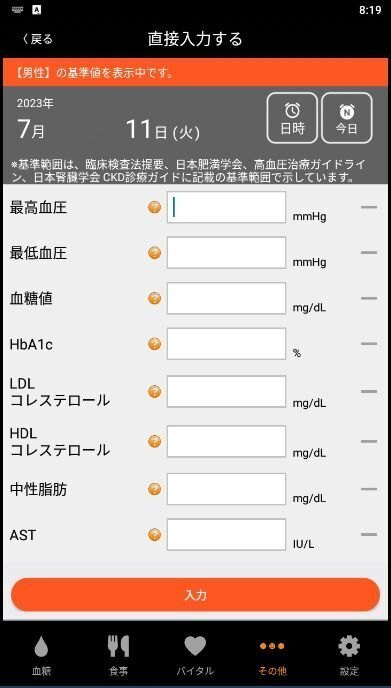
Task: Open help icon next to 血糖値
Action: point(154,298)
